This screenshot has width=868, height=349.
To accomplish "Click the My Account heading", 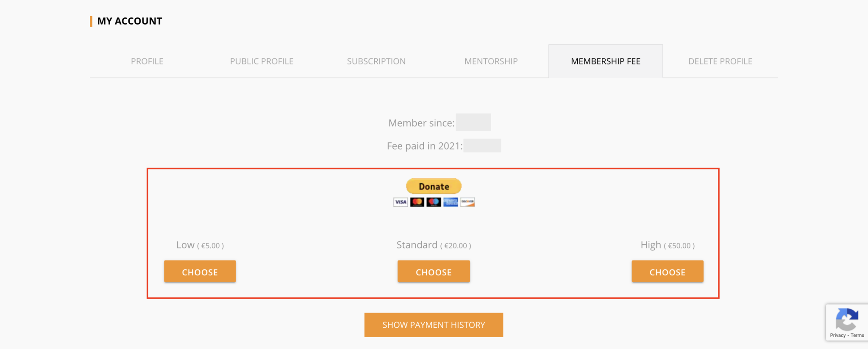I will pos(130,21).
